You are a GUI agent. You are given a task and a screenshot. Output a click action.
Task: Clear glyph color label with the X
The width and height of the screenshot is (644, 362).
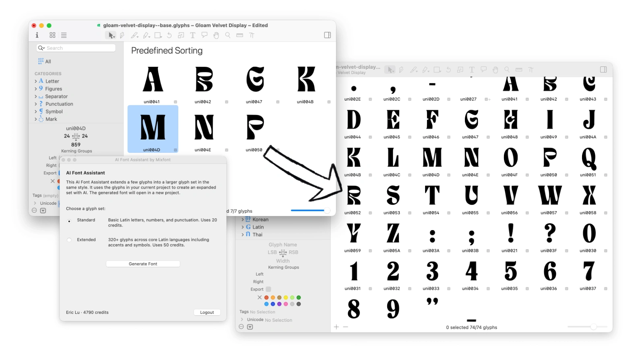click(260, 297)
